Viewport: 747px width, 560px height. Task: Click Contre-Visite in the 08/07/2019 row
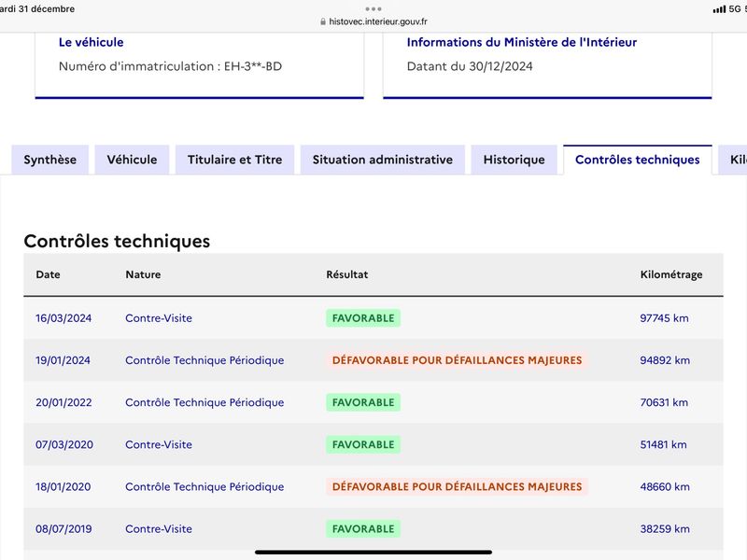tap(159, 529)
